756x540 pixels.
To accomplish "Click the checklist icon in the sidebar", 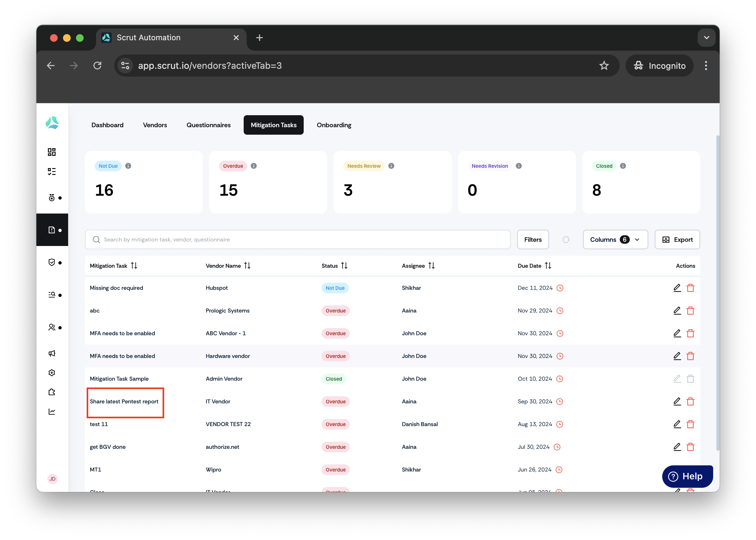I will pyautogui.click(x=52, y=172).
